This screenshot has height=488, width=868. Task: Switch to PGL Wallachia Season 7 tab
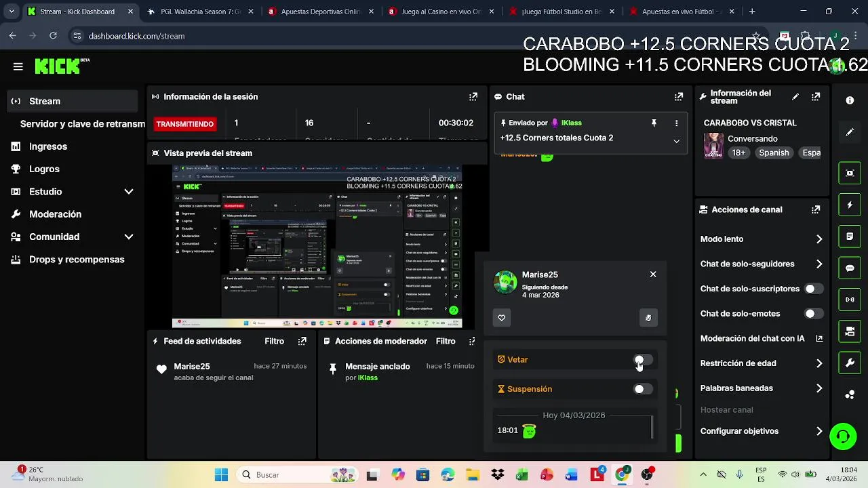pos(200,12)
